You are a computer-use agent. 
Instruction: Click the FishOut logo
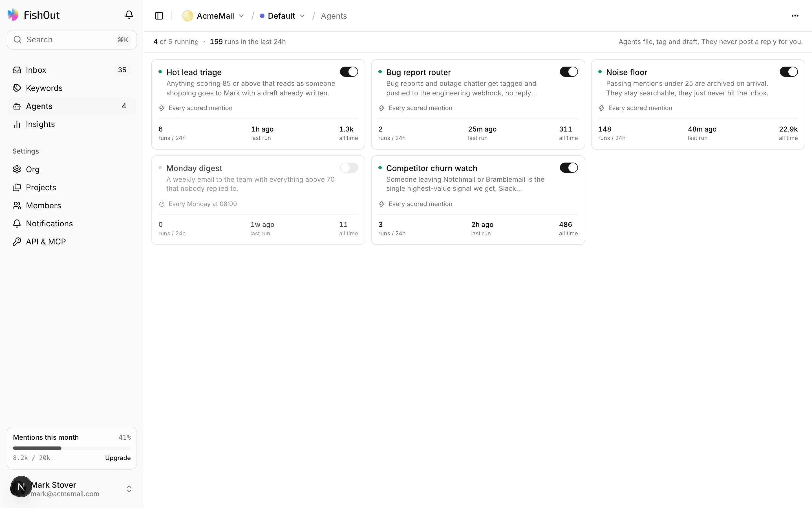point(33,15)
